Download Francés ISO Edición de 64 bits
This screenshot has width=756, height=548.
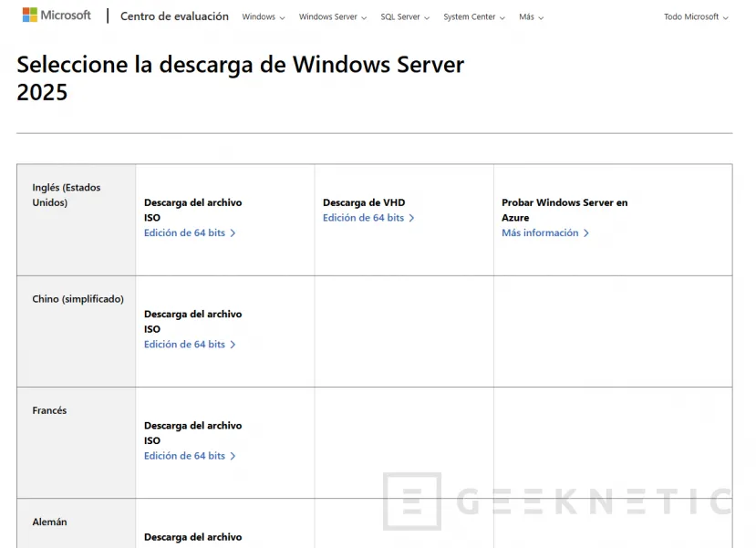pyautogui.click(x=190, y=456)
